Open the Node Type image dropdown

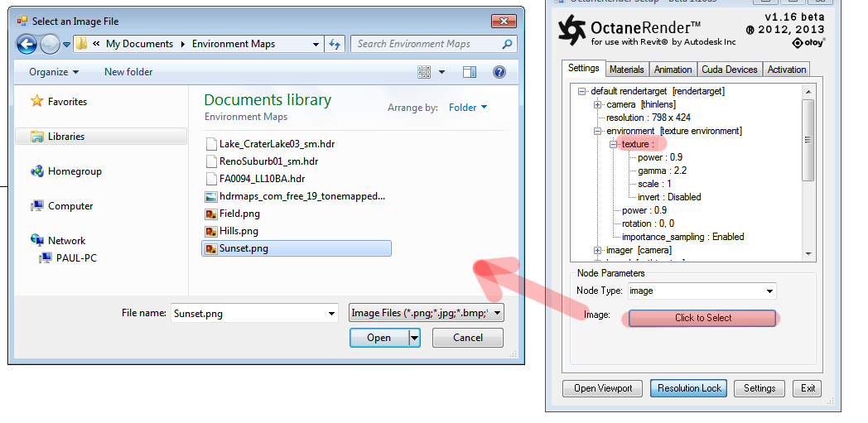point(702,291)
